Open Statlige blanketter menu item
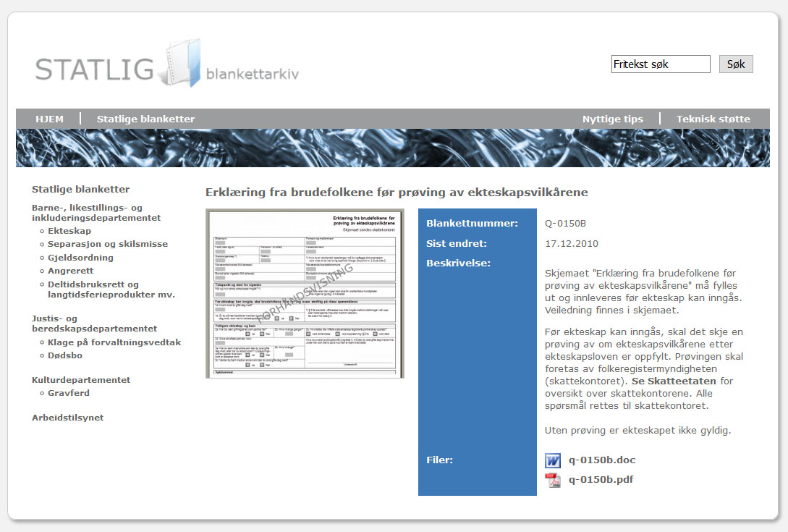The image size is (788, 532). tap(145, 119)
